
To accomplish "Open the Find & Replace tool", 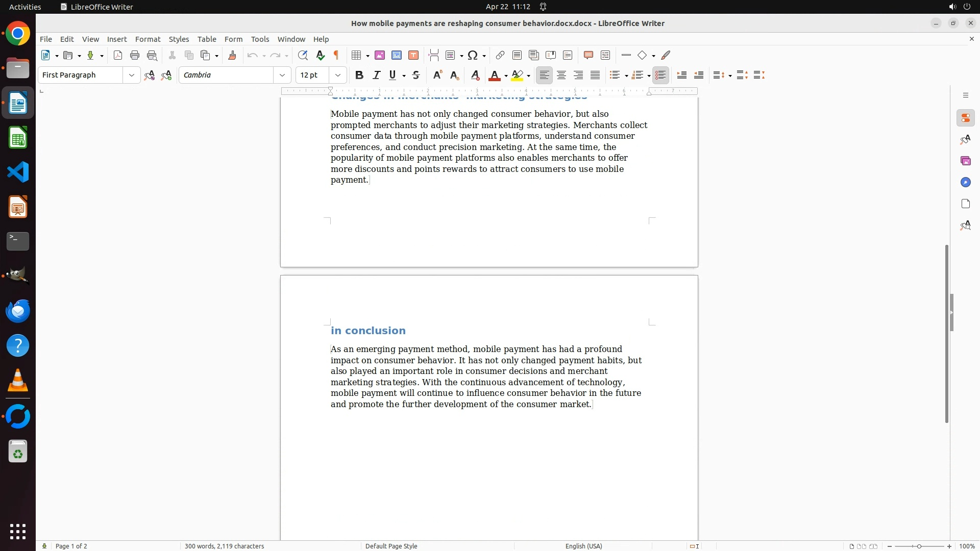I will tap(303, 56).
